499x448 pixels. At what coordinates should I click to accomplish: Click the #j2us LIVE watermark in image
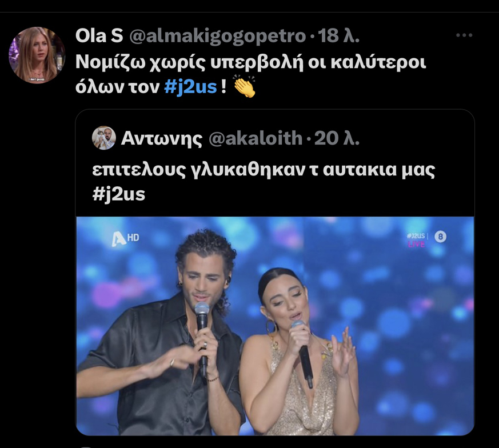point(416,239)
